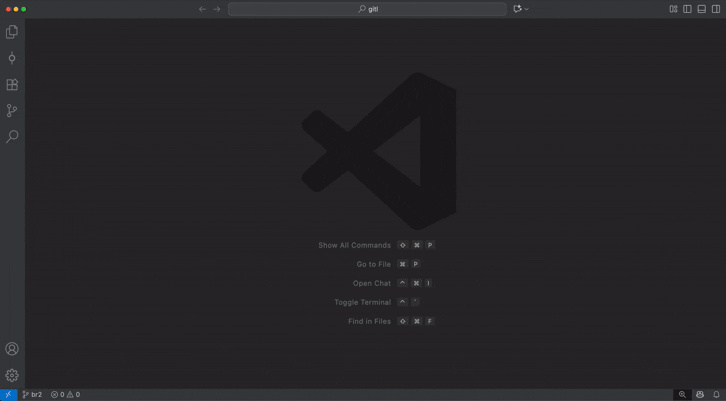726x401 pixels.
Task: Toggle the primary side bar
Action: pyautogui.click(x=687, y=9)
